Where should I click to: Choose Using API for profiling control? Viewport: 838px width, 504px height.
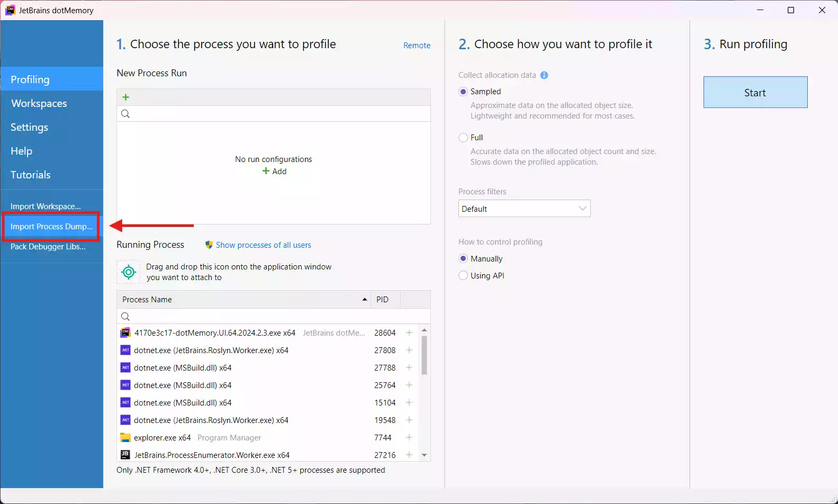pos(463,276)
